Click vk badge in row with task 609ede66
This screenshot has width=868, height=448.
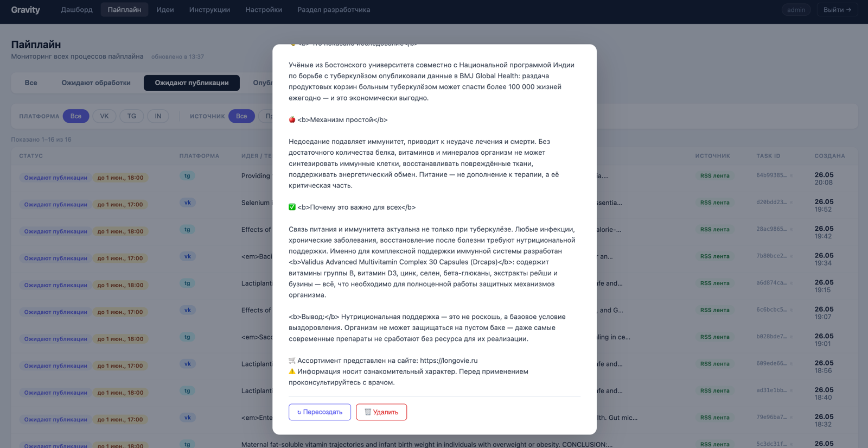click(x=187, y=364)
